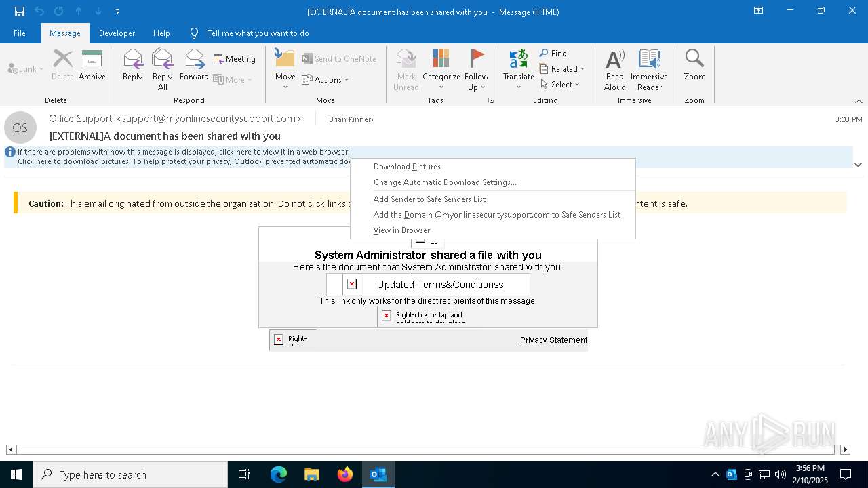Go to the next item with the down arrow
This screenshot has height=488, width=868.
[98, 12]
